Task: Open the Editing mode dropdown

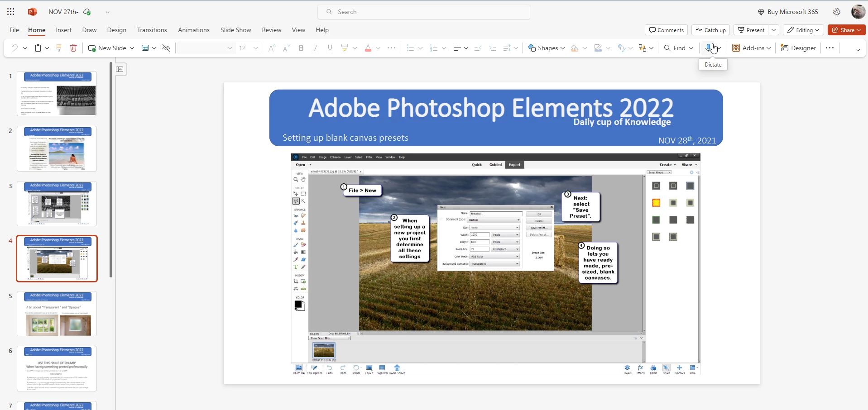Action: pos(803,30)
